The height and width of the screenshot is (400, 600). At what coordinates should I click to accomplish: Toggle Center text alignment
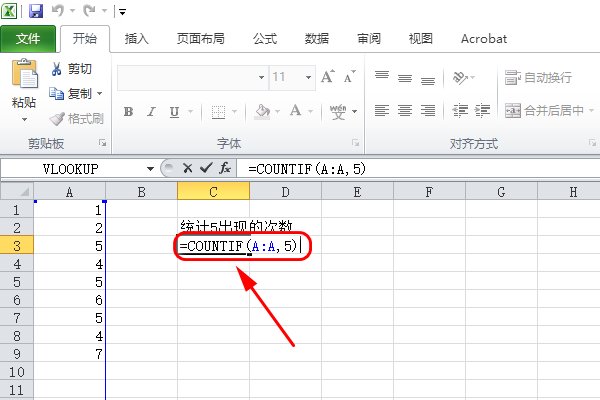coord(405,111)
